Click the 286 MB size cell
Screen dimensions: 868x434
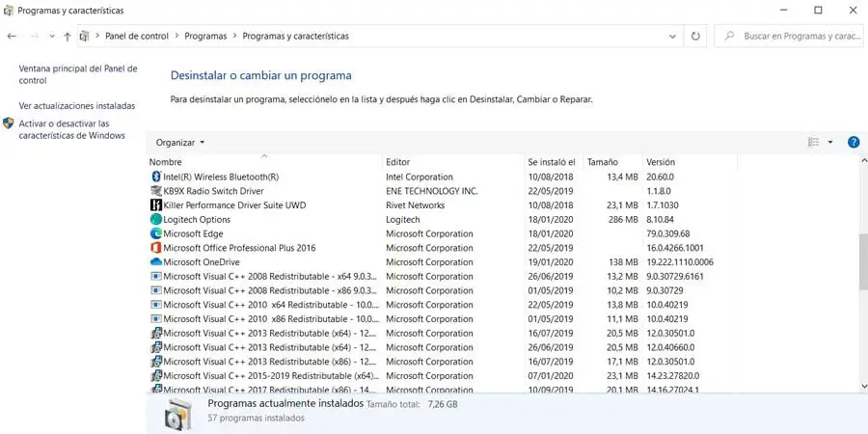tap(622, 219)
